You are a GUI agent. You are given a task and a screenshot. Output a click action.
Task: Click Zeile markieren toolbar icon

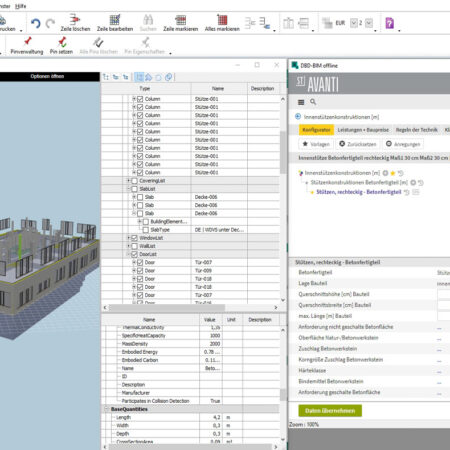coord(180,23)
